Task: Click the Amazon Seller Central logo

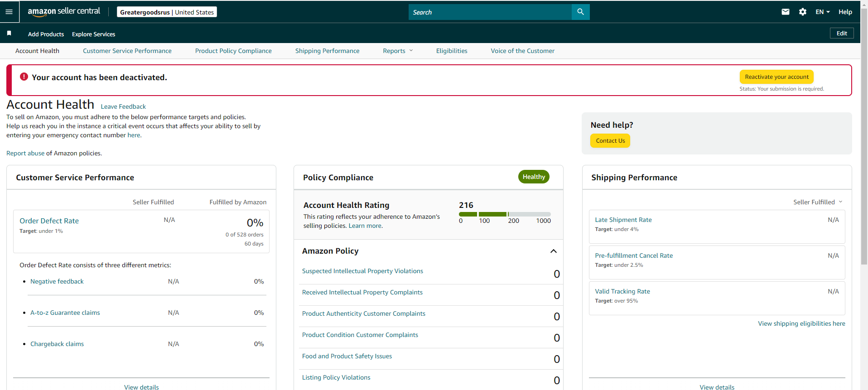Action: 64,12
